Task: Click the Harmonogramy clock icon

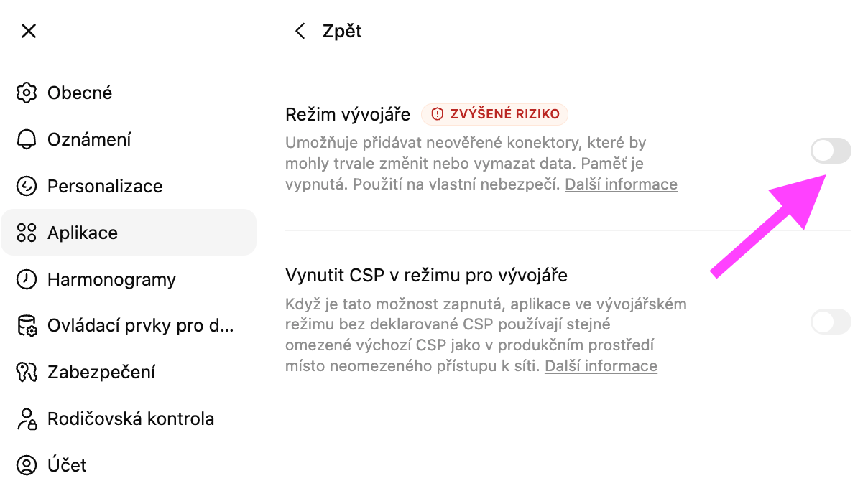Action: tap(27, 279)
